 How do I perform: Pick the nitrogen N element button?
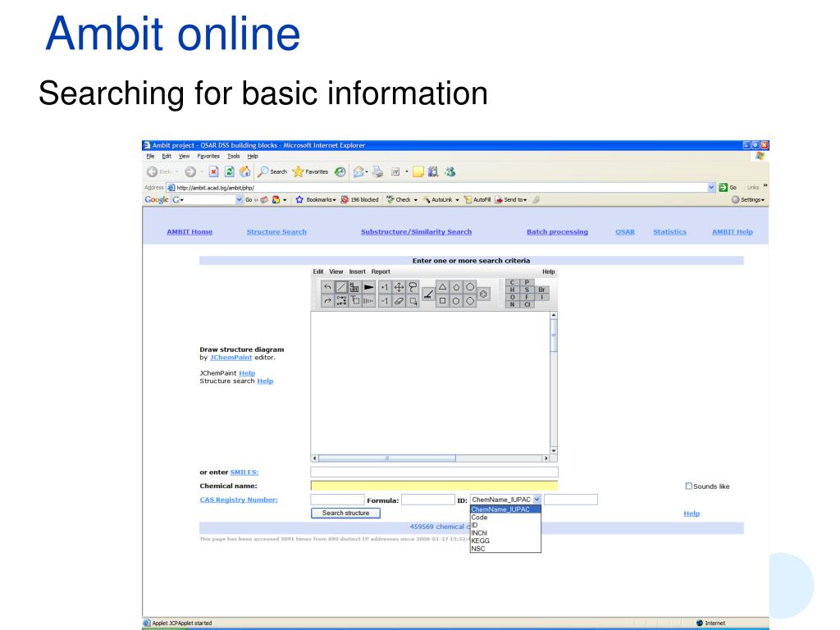pos(512,304)
